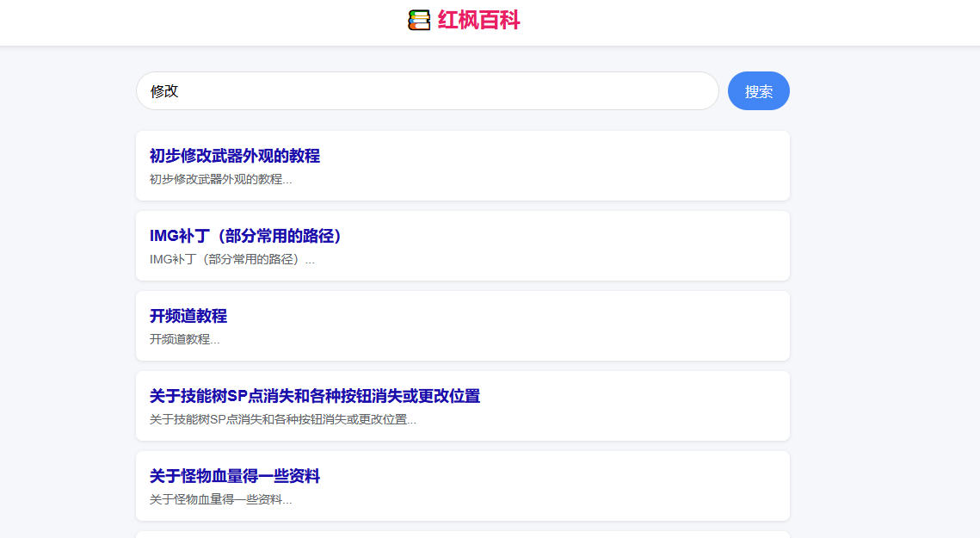Viewport: 980px width, 538px height.
Task: Click snippet text 开频道教程...
Action: tap(184, 340)
